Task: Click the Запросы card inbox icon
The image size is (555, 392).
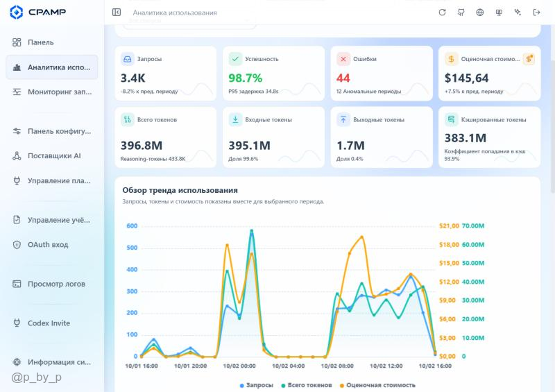Action: click(x=128, y=59)
